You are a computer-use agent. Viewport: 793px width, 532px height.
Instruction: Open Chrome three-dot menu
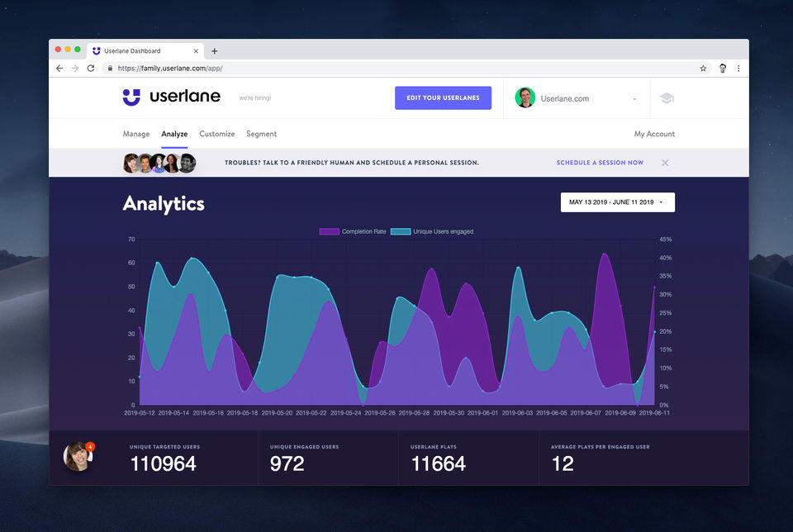[738, 69]
